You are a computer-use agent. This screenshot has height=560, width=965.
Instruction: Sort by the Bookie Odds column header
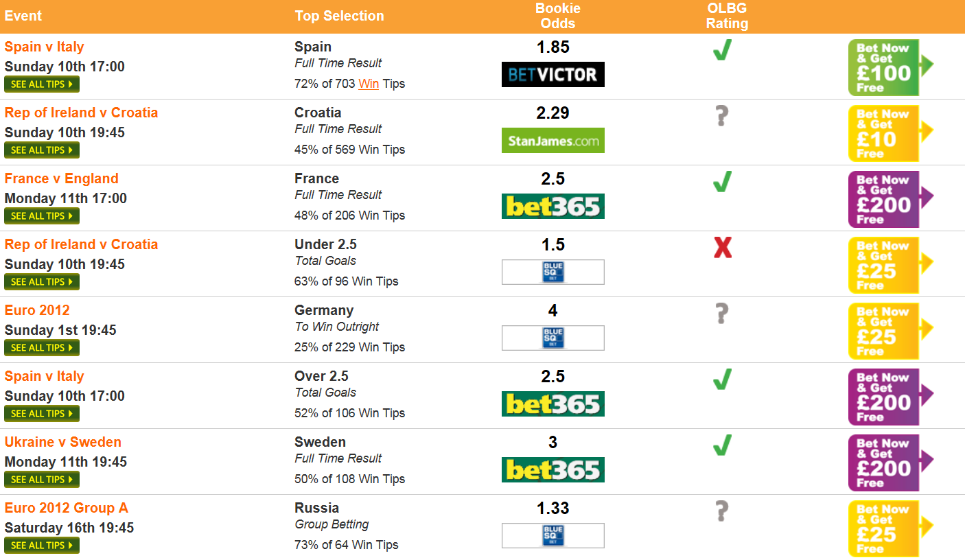(x=557, y=16)
